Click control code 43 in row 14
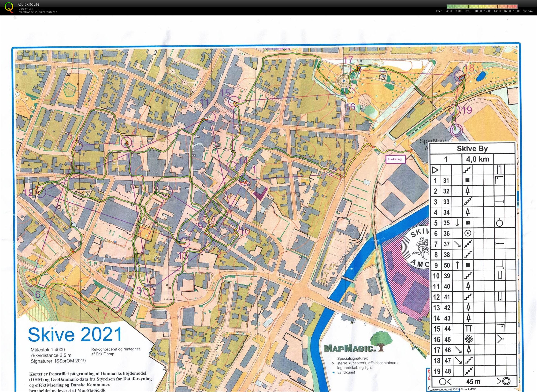This screenshot has height=392, width=537. (x=447, y=318)
